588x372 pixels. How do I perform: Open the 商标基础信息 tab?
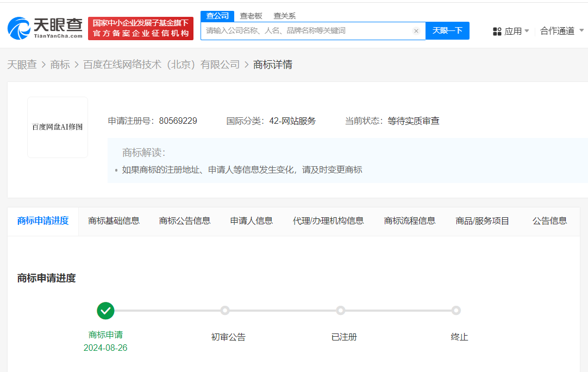[x=114, y=220]
